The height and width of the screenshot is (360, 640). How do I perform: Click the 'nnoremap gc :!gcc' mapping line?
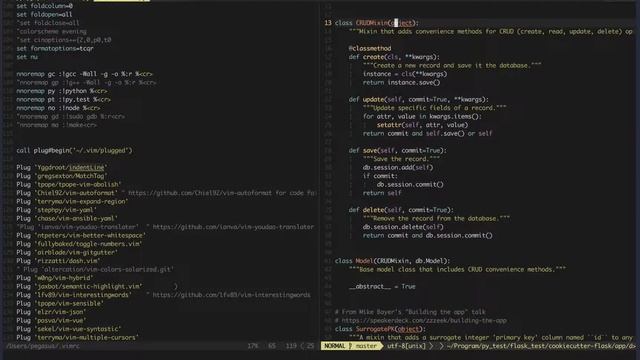pyautogui.click(x=84, y=74)
